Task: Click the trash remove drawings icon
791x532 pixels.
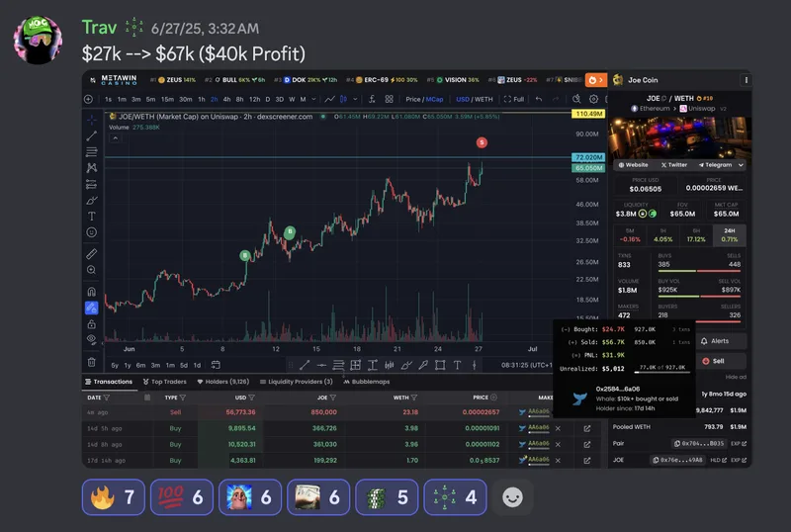Action: point(91,361)
